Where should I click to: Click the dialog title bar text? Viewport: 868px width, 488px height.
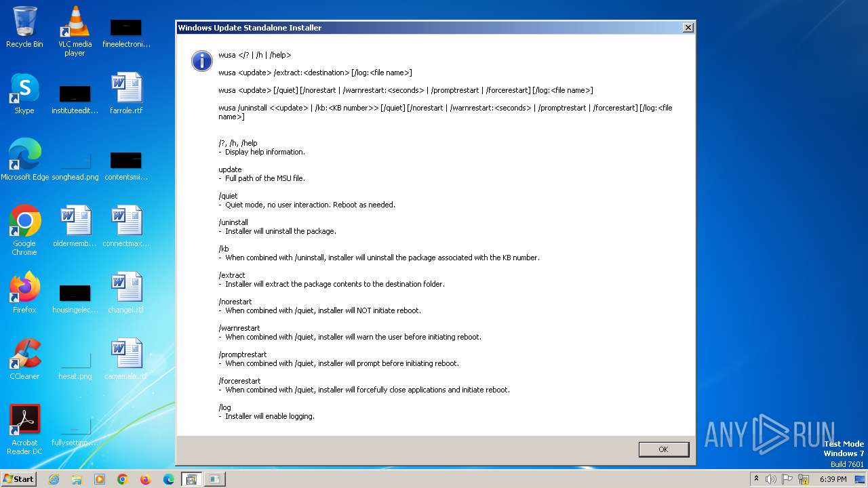[x=250, y=28]
